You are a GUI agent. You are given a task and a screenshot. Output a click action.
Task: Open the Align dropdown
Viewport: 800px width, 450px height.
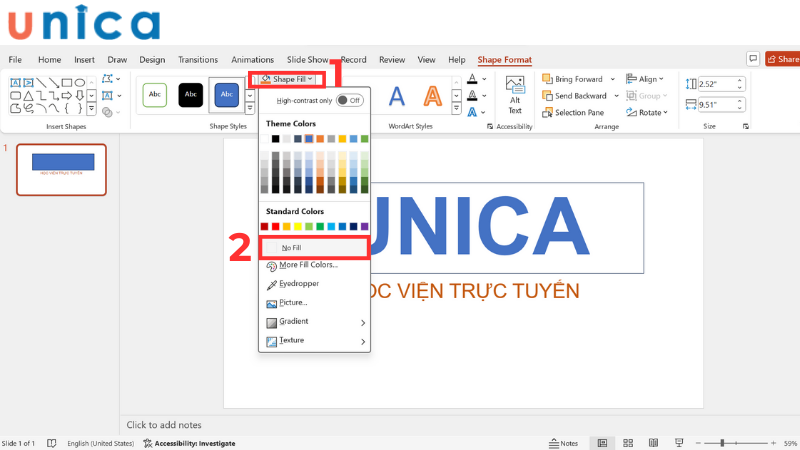645,79
